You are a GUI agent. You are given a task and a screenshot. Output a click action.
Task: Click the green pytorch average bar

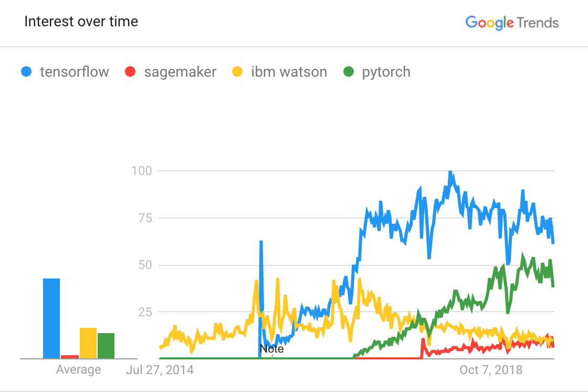pyautogui.click(x=106, y=346)
